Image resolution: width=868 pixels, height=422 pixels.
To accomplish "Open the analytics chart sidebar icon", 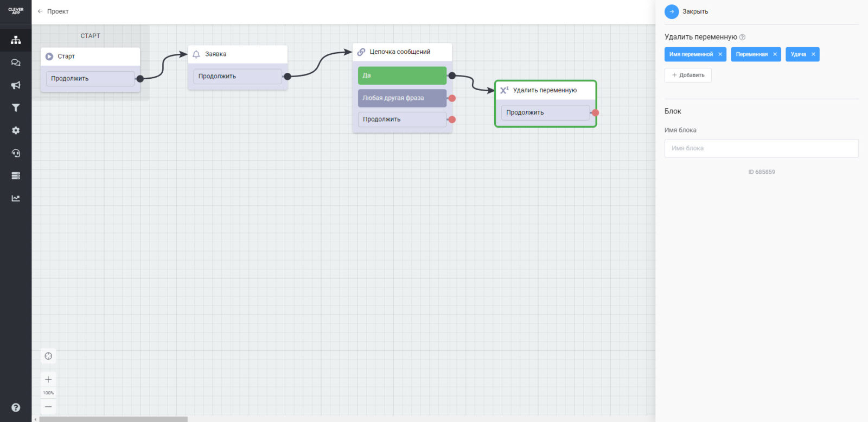I will [x=16, y=198].
